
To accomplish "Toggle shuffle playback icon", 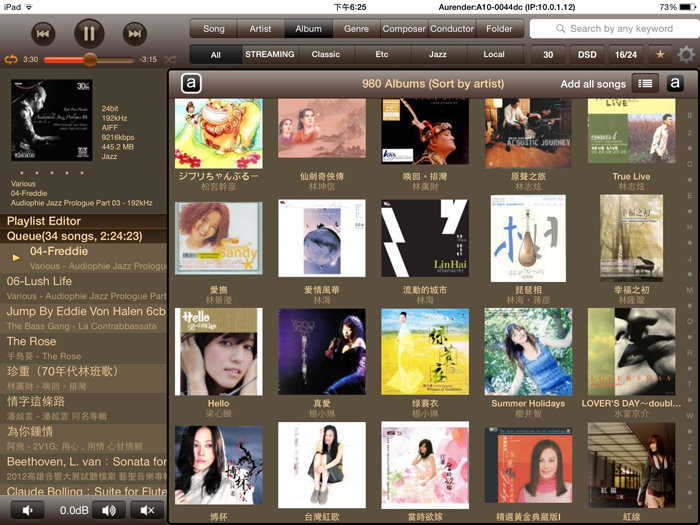I will tap(170, 59).
